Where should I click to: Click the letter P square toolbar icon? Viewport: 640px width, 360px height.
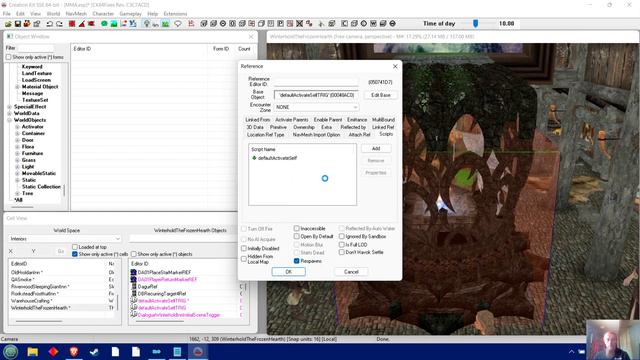point(280,24)
